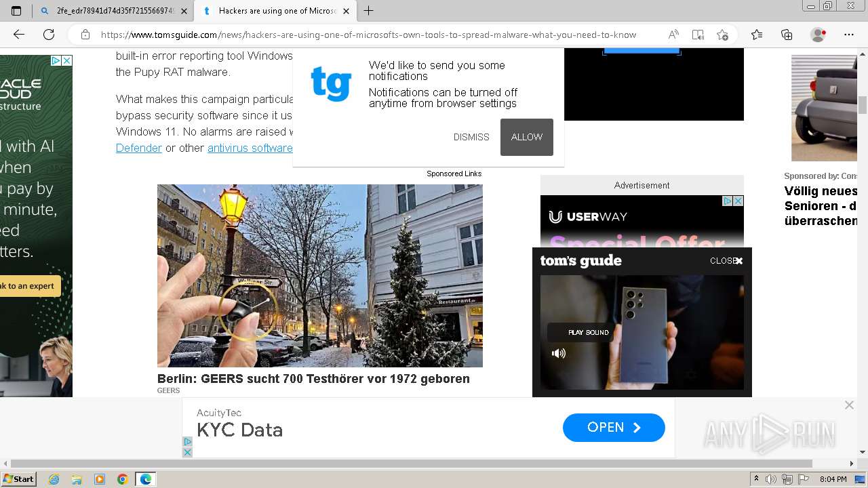This screenshot has width=868, height=488.
Task: Open Read aloud icon in address bar
Action: tap(673, 35)
